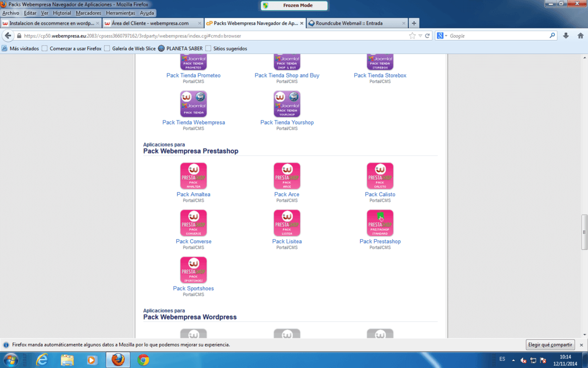Open a new tab with the plus button
Image resolution: width=588 pixels, height=368 pixels.
(414, 23)
